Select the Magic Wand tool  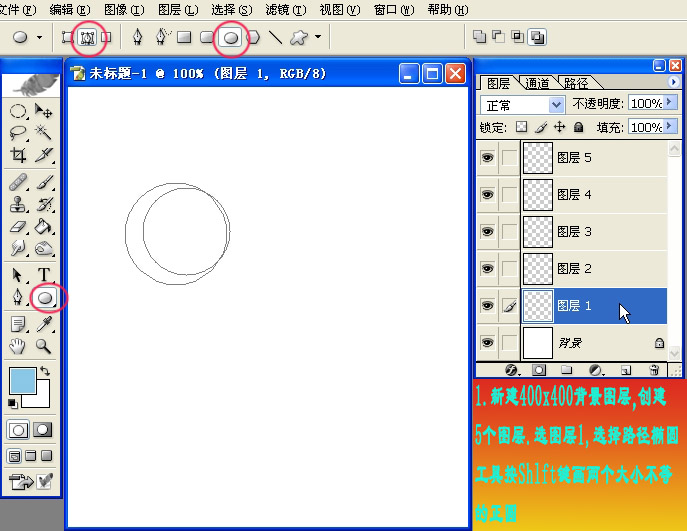coord(43,132)
